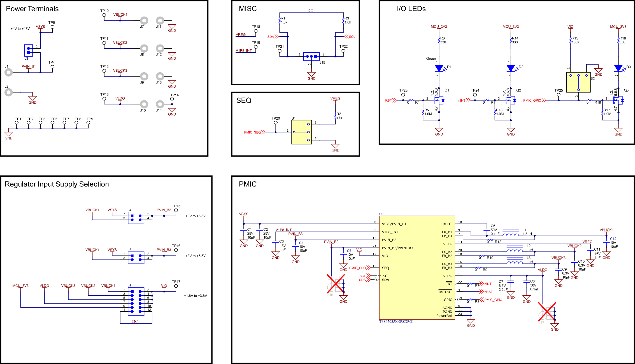Click capacitor C6 0.1uF symbol
Image resolution: width=635 pixels, height=364 pixels.
point(487,230)
